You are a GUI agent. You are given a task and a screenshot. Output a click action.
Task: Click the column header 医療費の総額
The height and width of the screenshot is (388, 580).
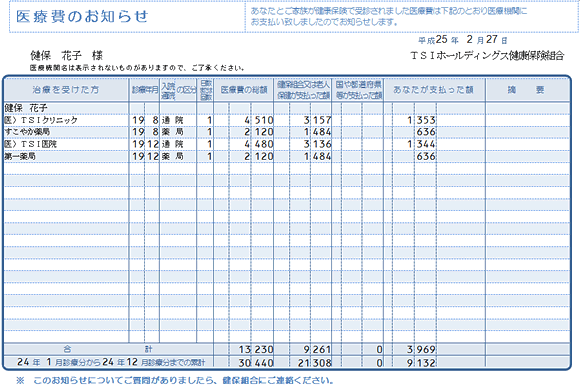tap(244, 90)
